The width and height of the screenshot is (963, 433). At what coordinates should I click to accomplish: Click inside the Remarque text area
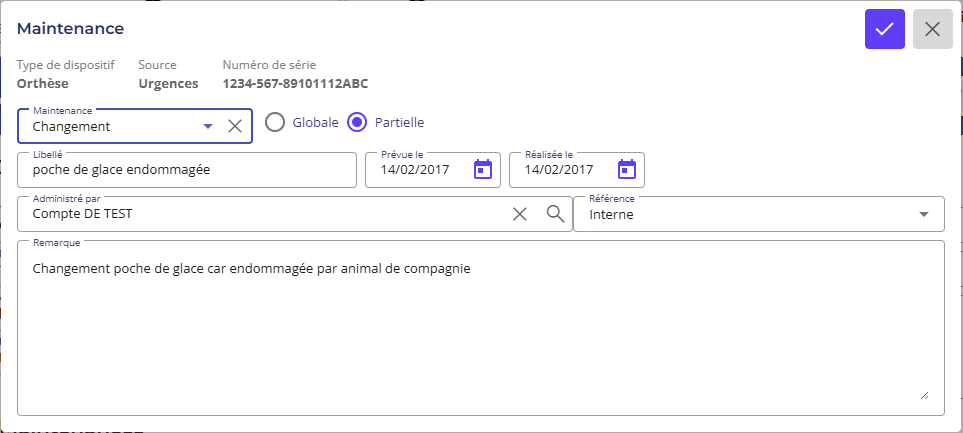click(x=480, y=330)
